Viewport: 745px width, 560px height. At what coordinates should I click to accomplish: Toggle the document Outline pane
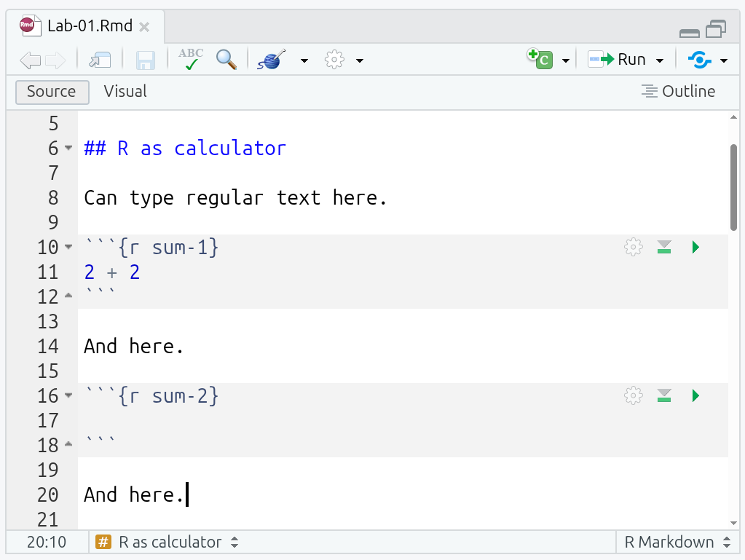coord(678,92)
